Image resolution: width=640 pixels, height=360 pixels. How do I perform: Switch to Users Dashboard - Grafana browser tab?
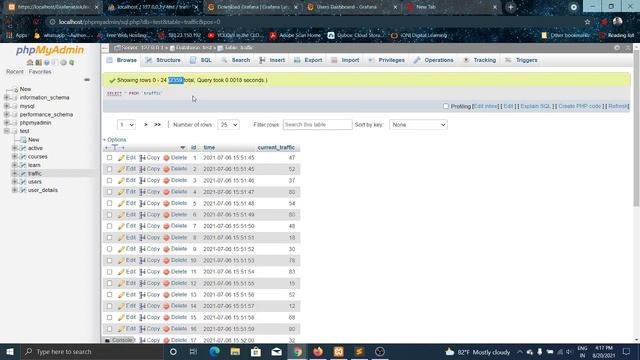click(x=351, y=7)
